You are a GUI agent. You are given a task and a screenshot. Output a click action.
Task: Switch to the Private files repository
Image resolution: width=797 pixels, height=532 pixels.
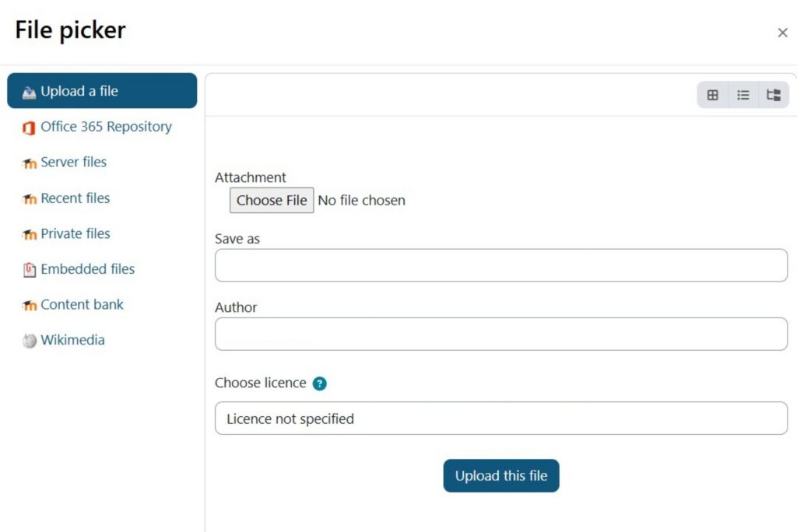[75, 233]
